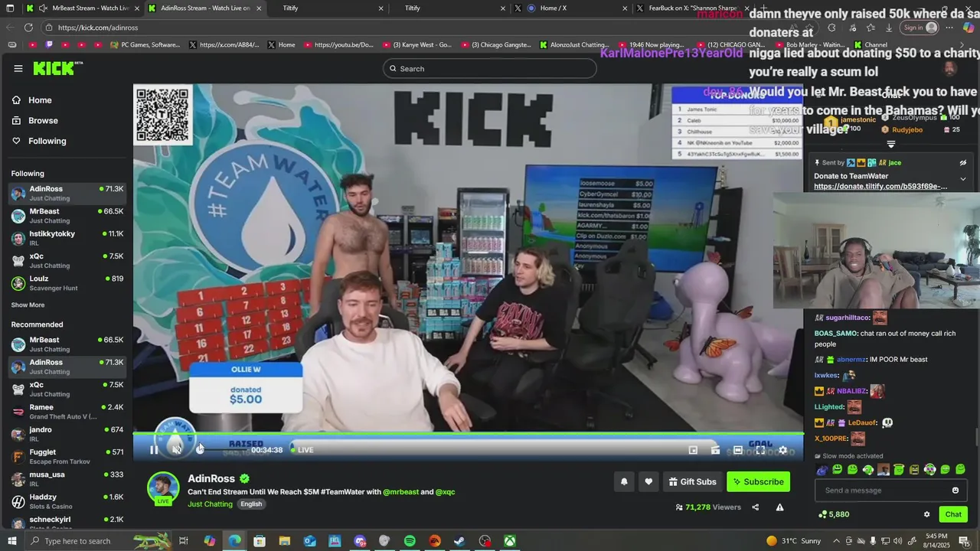
Task: Jump to LIVE in the player
Action: [x=301, y=450]
